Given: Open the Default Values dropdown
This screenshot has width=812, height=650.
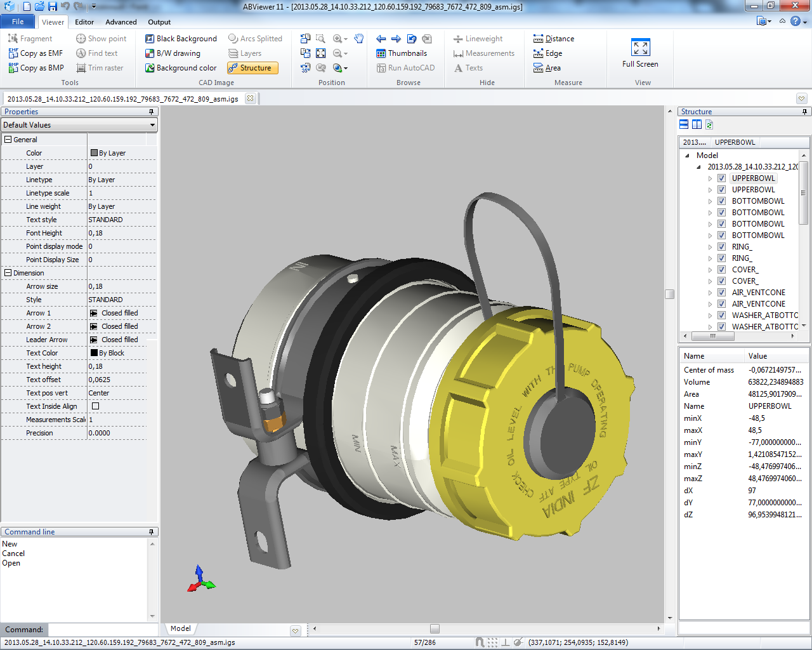Looking at the screenshot, I should (152, 124).
